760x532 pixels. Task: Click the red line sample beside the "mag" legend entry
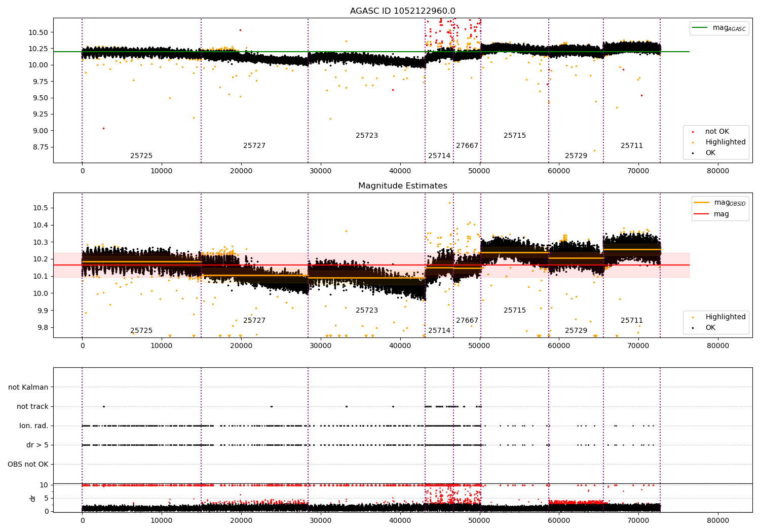pyautogui.click(x=702, y=214)
